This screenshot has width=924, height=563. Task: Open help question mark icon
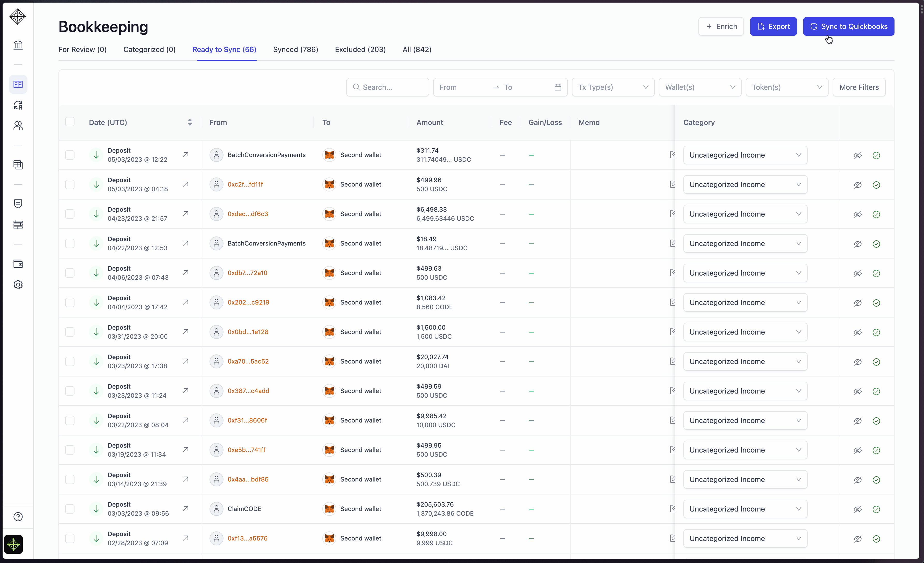(18, 517)
